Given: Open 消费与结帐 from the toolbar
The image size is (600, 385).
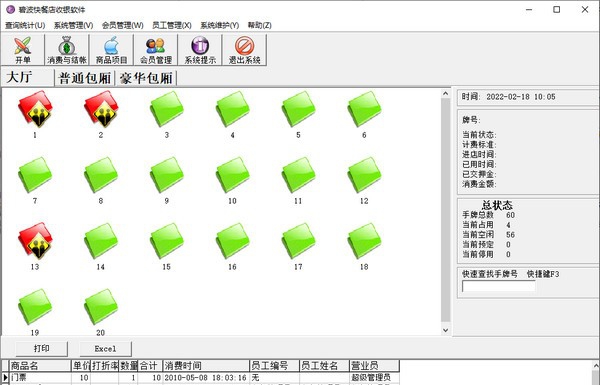Looking at the screenshot, I should (67, 50).
